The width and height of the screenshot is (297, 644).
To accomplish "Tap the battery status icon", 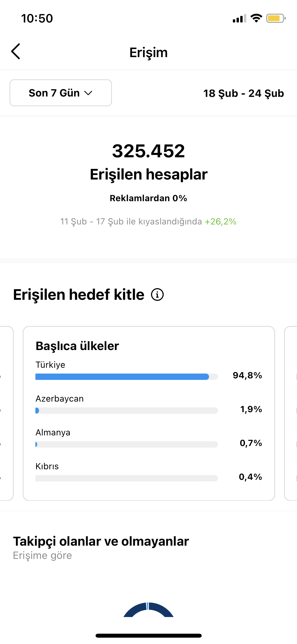I will pos(276,18).
